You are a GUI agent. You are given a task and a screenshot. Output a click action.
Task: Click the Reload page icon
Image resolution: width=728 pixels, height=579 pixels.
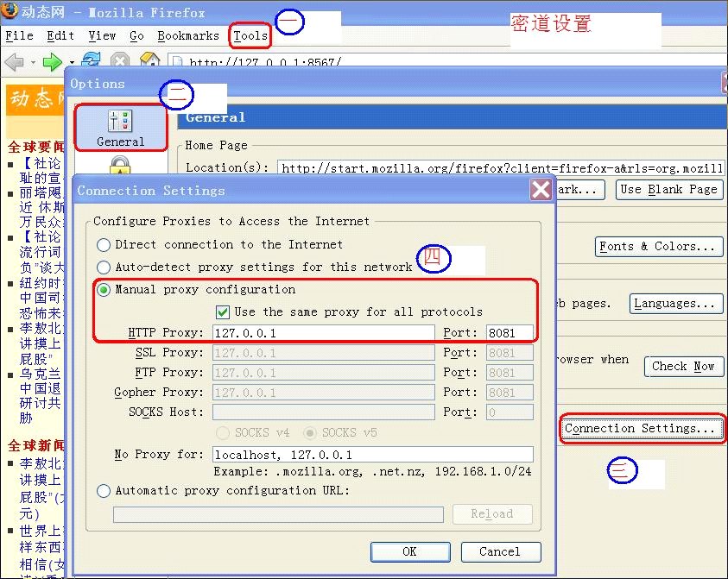tap(91, 62)
